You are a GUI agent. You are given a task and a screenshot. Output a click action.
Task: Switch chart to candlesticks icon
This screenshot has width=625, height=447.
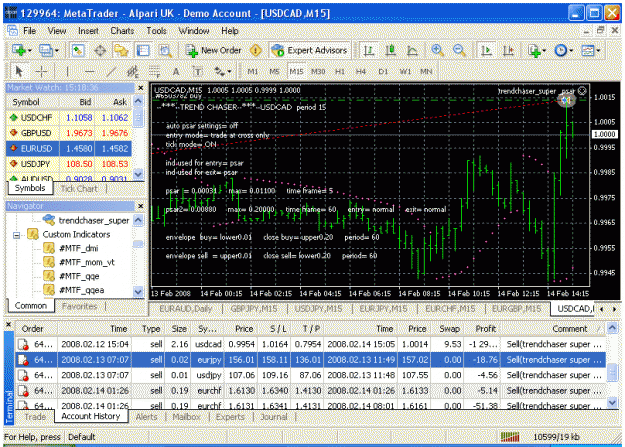390,51
